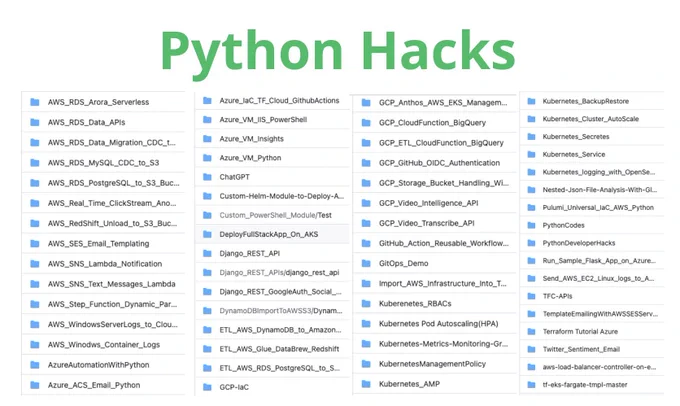Click folder icon next to PythonCodes

(531, 225)
